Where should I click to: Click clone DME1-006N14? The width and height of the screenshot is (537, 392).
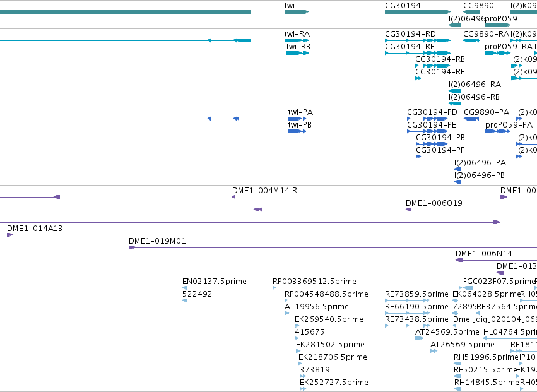[x=483, y=254]
